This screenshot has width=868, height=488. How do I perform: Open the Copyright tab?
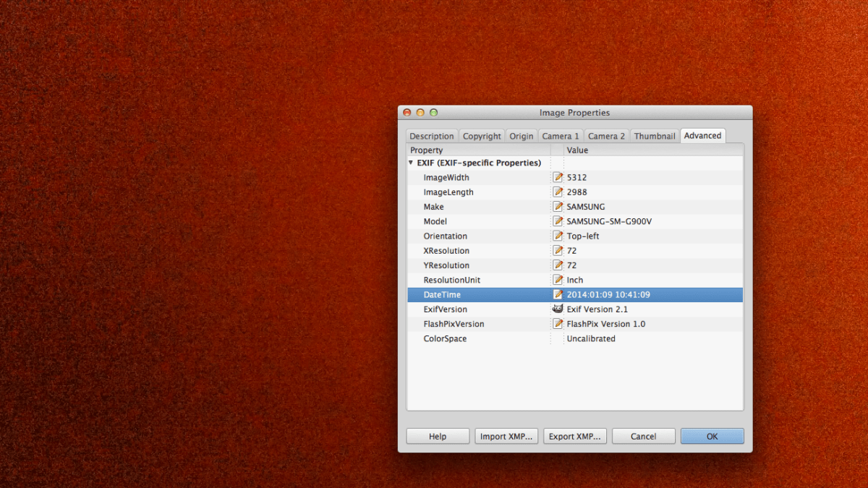click(x=482, y=136)
